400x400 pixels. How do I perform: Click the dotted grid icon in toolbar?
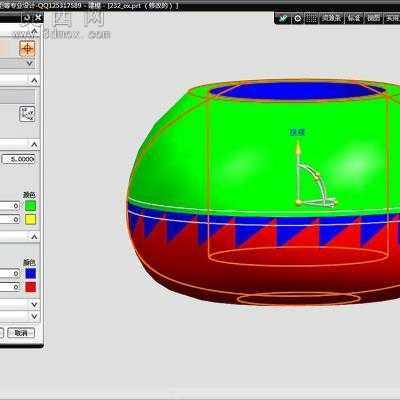(312, 18)
